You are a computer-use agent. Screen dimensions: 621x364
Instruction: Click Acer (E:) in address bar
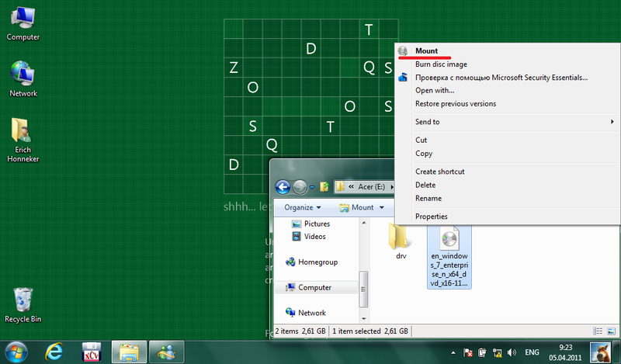[x=371, y=186]
